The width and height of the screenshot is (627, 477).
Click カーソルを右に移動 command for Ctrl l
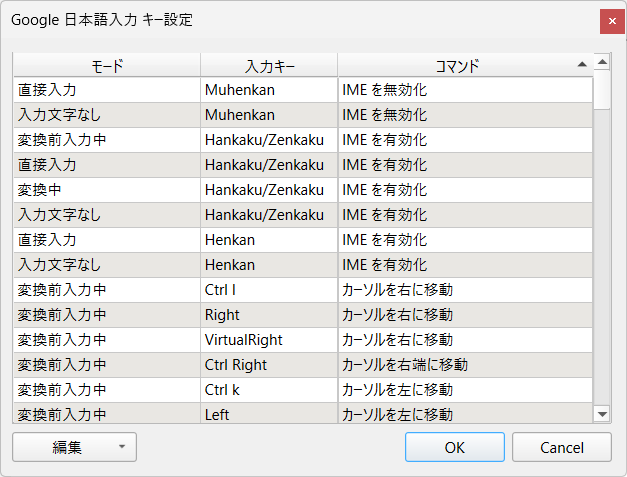point(465,290)
